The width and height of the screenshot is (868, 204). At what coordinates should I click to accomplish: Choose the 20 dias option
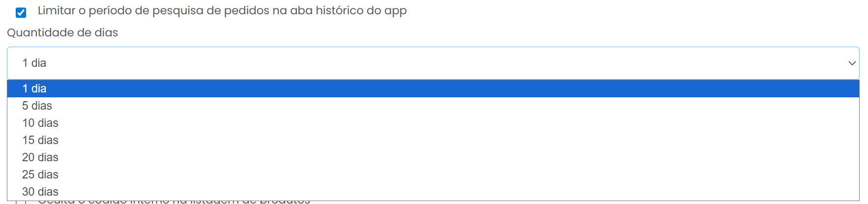coord(40,157)
